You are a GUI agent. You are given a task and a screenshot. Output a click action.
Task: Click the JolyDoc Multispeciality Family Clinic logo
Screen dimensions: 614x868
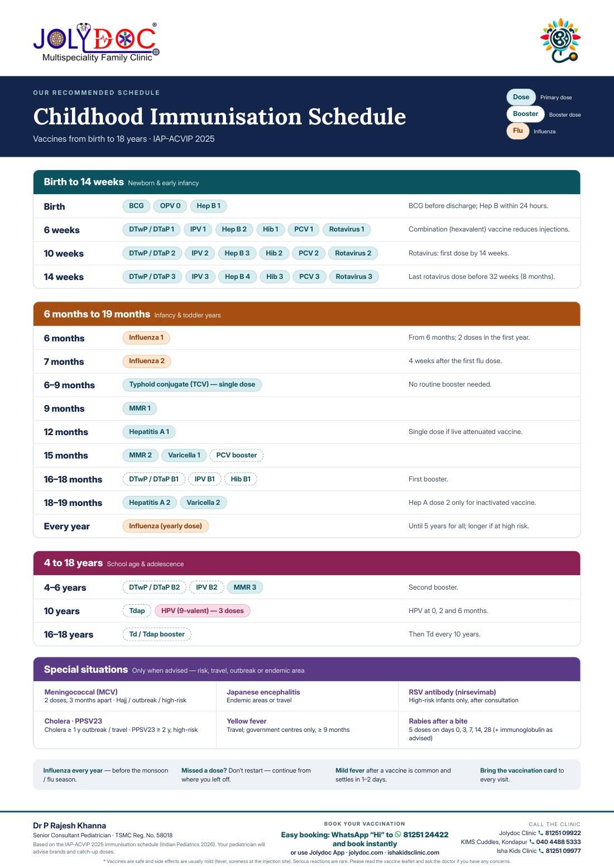96,42
